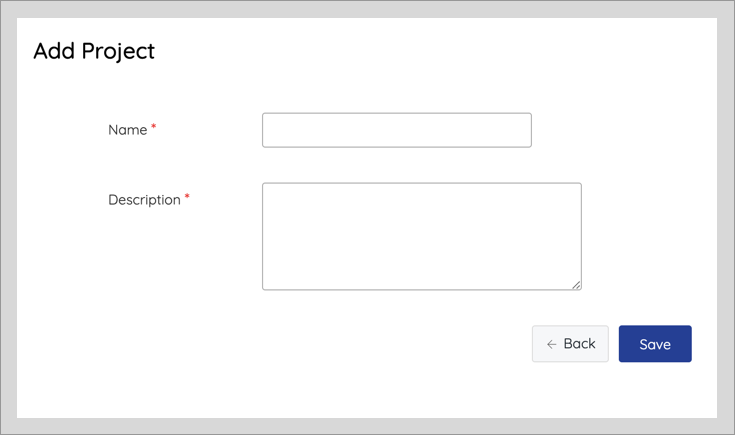Select the blue Save button text

(x=655, y=345)
